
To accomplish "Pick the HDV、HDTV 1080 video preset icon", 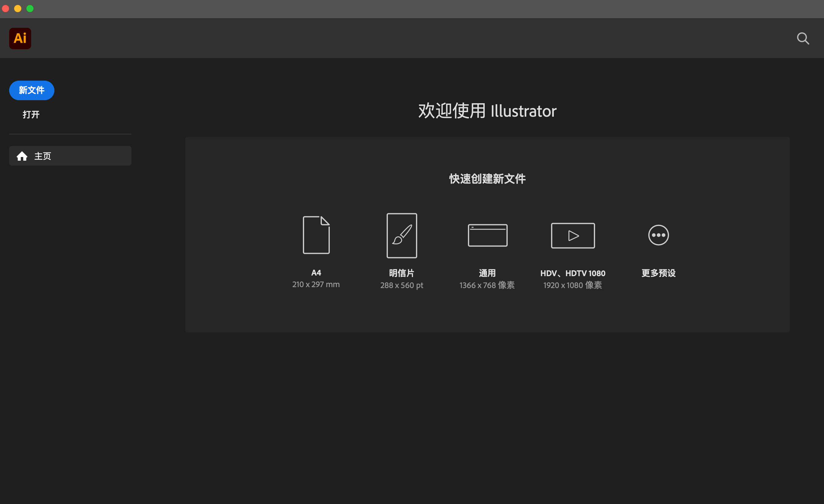I will point(573,236).
